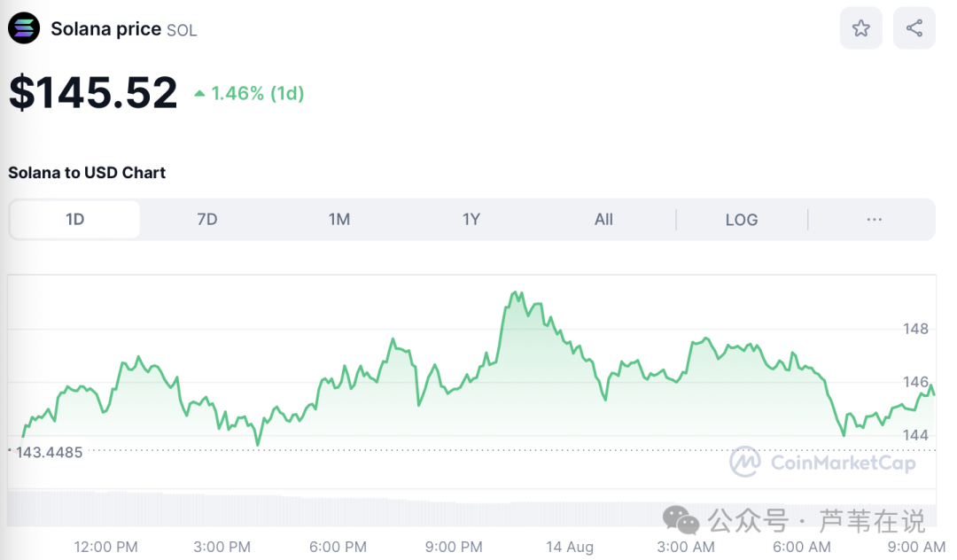Screen dimensions: 957x560
Task: Switch to the 1M chart range
Action: (339, 219)
